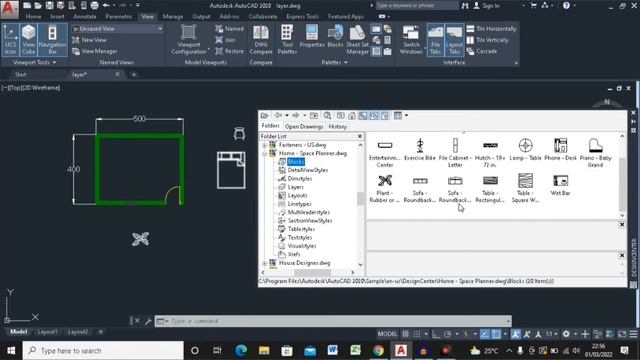
Task: Click the Restore viewports icon
Action: click(x=229, y=51)
